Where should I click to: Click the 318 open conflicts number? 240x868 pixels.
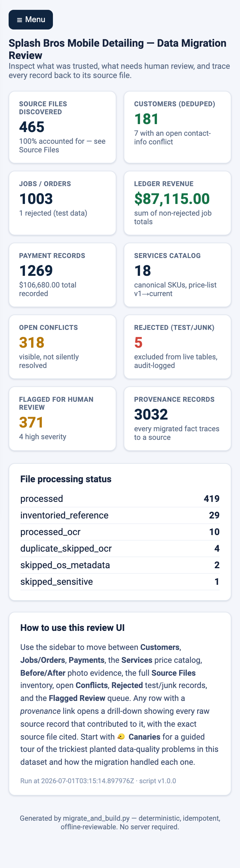32,342
